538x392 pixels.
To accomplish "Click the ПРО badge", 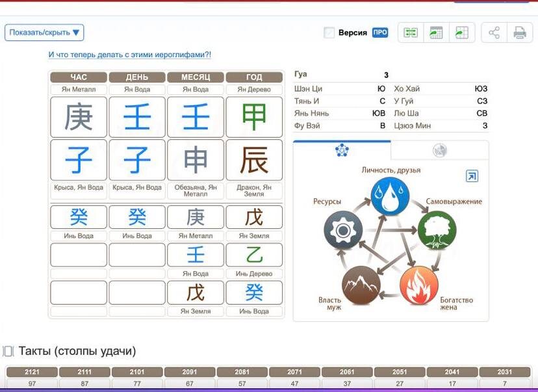I will click(x=380, y=33).
